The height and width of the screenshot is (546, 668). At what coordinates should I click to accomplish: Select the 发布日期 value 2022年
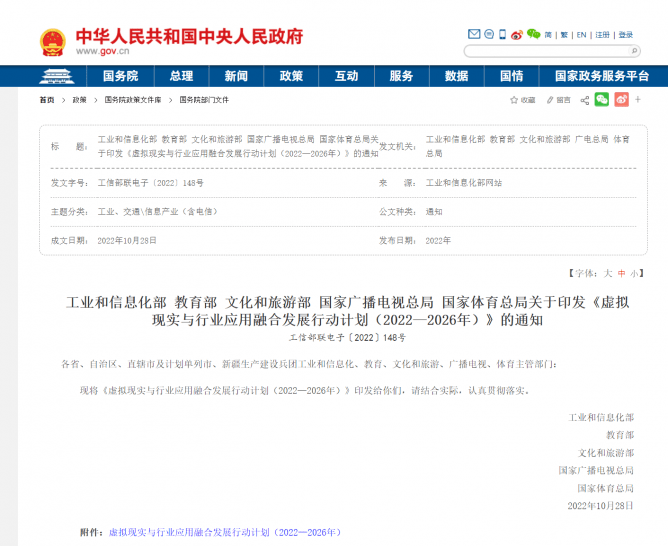[438, 241]
